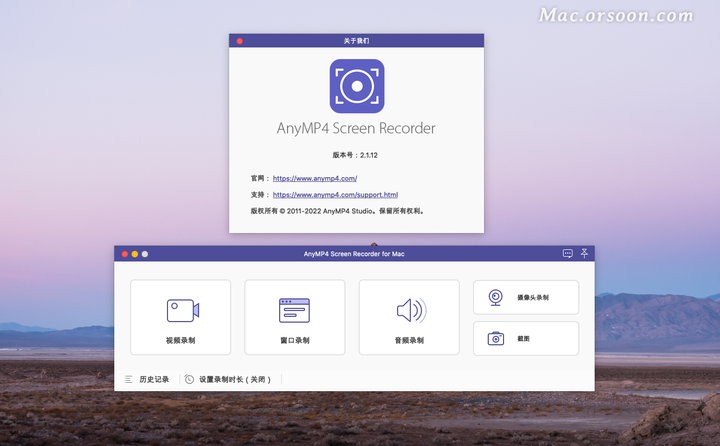Close the AnyMP4 Screen Recorder main window
The width and height of the screenshot is (720, 446).
coord(124,254)
